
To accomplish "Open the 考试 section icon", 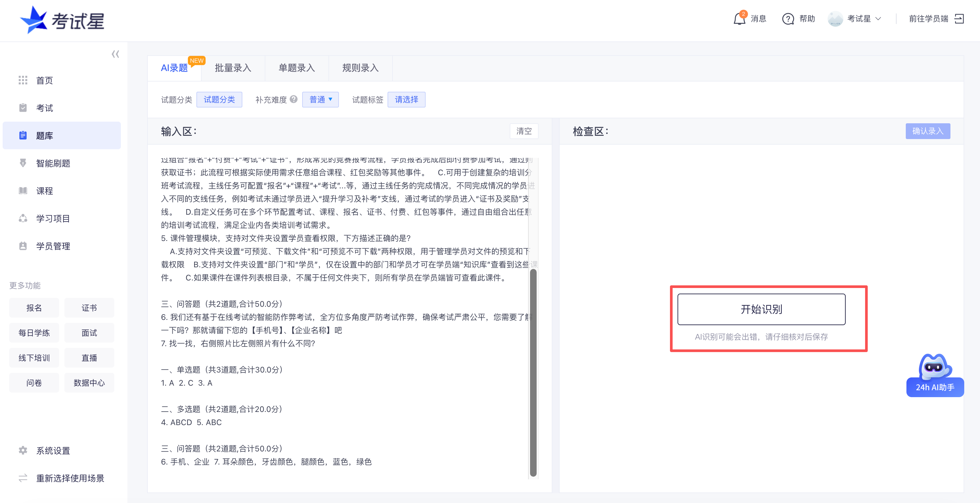I will click(23, 108).
